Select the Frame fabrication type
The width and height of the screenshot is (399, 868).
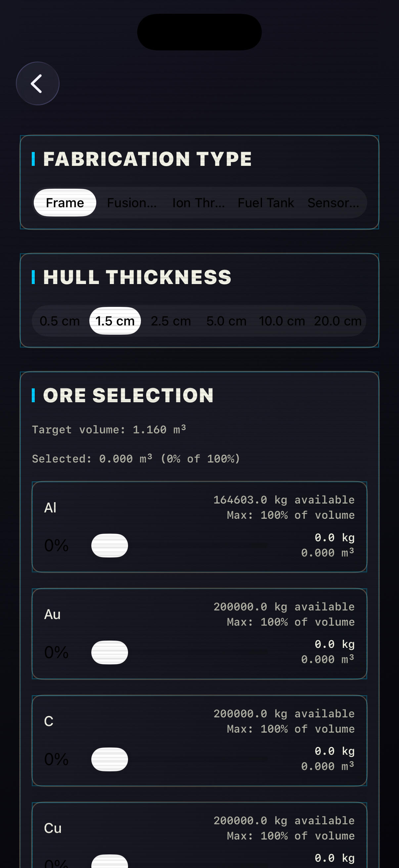point(65,203)
